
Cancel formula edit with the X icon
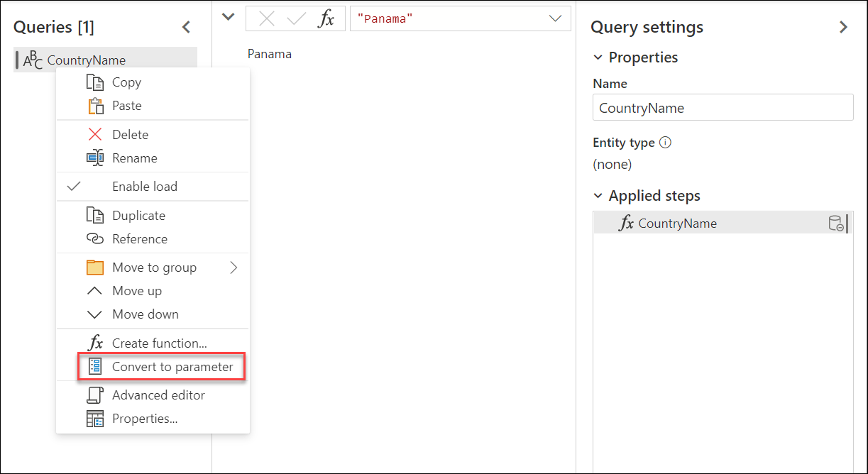coord(267,19)
